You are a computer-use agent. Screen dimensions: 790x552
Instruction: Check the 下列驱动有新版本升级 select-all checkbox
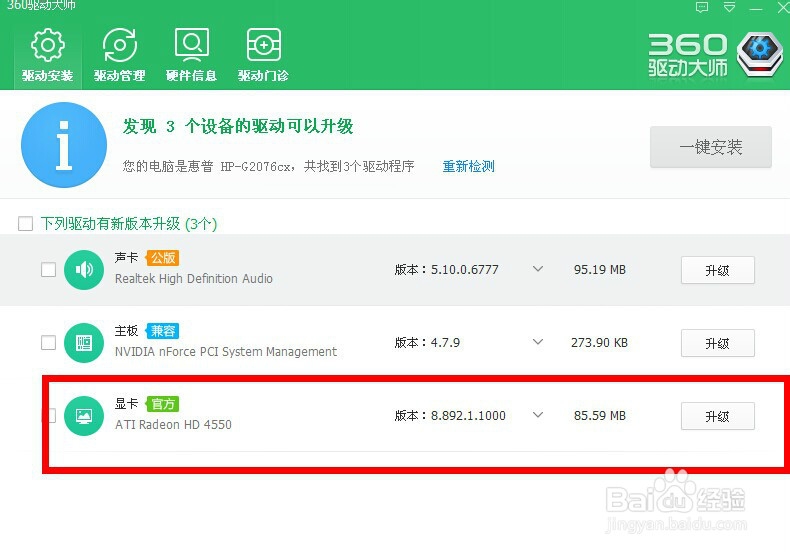pyautogui.click(x=25, y=223)
